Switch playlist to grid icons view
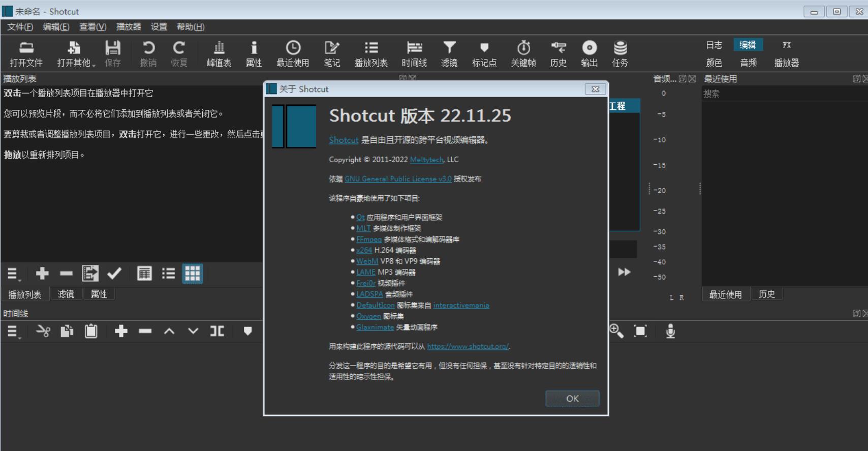Image resolution: width=868 pixels, height=451 pixels. click(193, 274)
